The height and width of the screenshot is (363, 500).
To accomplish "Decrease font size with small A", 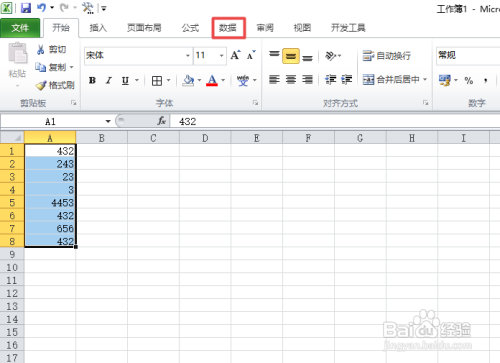I will (x=251, y=55).
